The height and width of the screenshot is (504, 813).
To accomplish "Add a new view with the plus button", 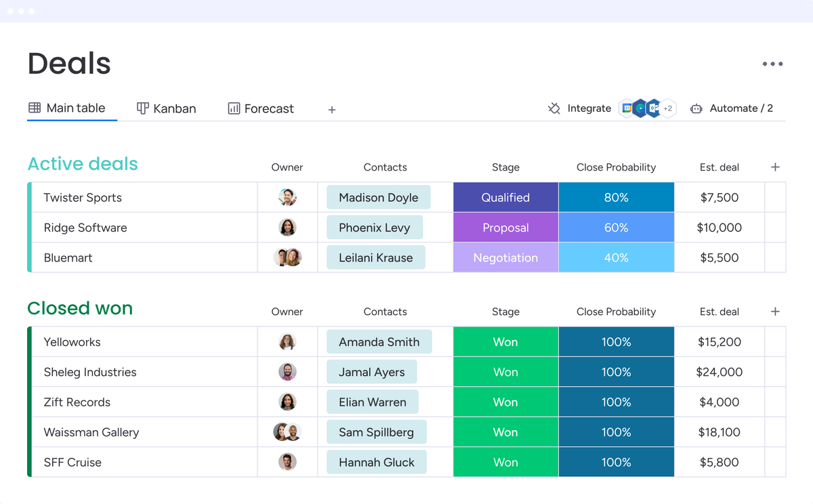I will point(331,108).
